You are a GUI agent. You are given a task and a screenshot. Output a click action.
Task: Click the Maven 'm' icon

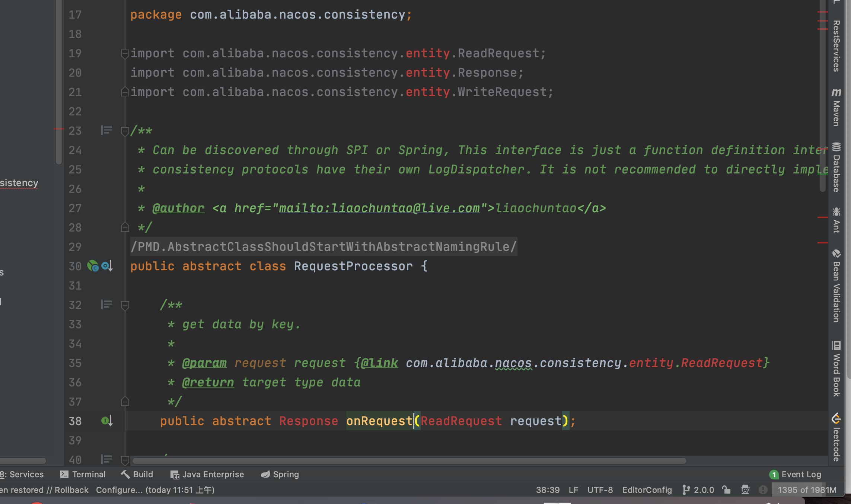pyautogui.click(x=836, y=92)
